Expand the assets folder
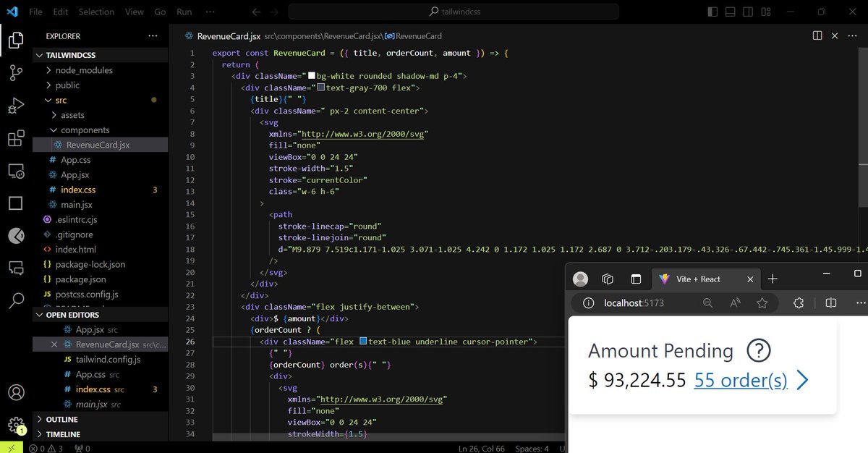 pos(101,115)
